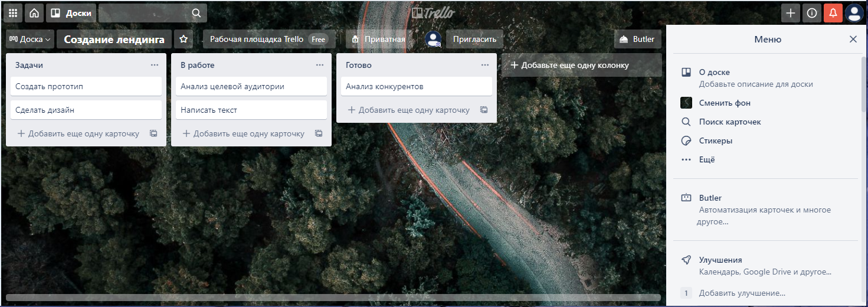Click the search magnifier icon
This screenshot has width=868, height=307.
(196, 13)
